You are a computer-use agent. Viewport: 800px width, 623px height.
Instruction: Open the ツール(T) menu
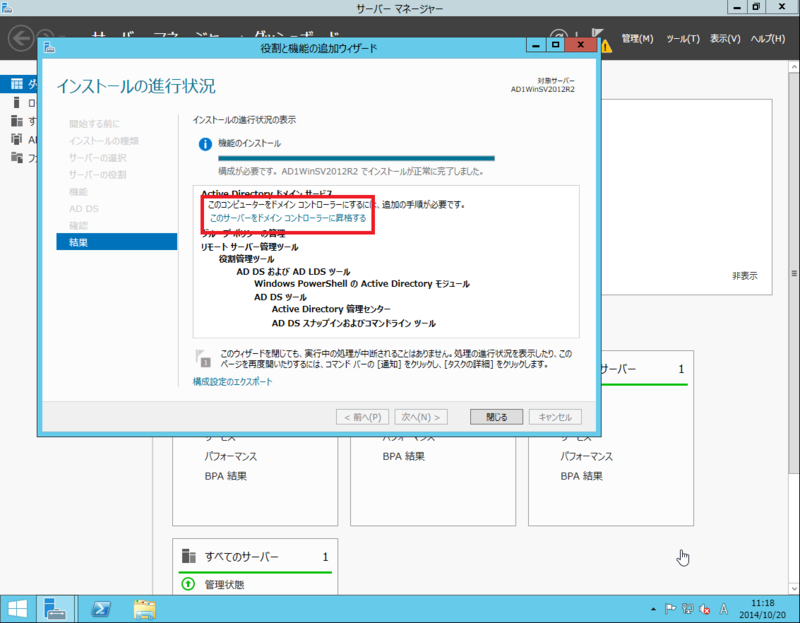click(x=683, y=39)
